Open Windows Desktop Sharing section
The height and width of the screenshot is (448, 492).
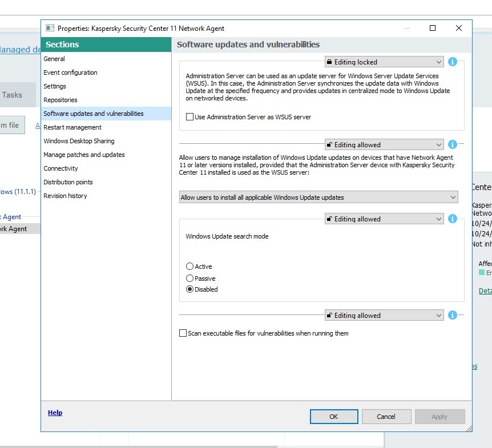tap(106, 141)
